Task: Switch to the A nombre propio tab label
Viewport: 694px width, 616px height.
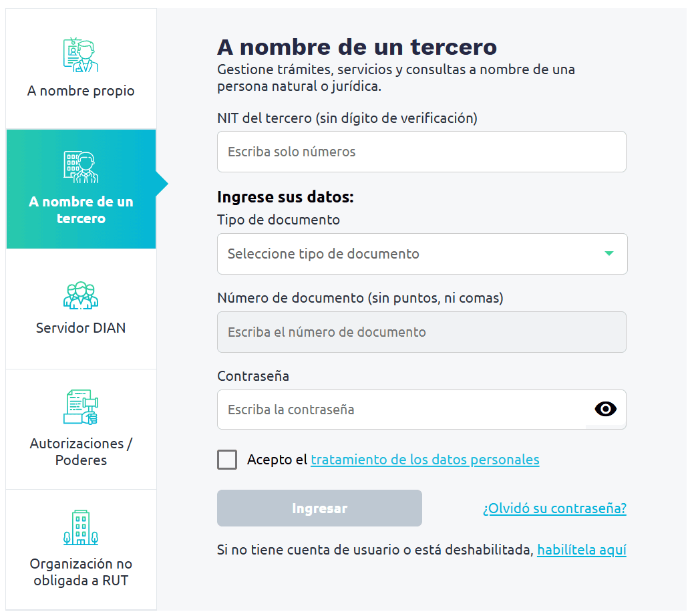Action: tap(81, 92)
